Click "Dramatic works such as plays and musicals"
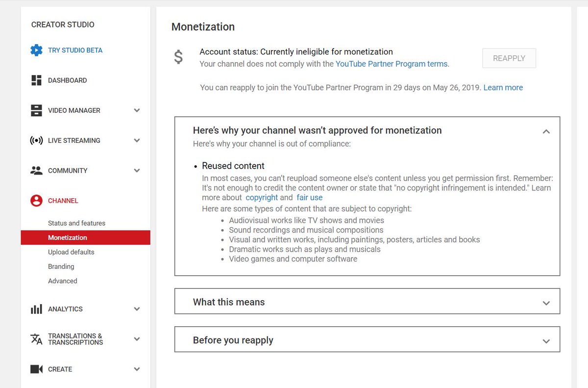The width and height of the screenshot is (588, 388). tap(305, 249)
